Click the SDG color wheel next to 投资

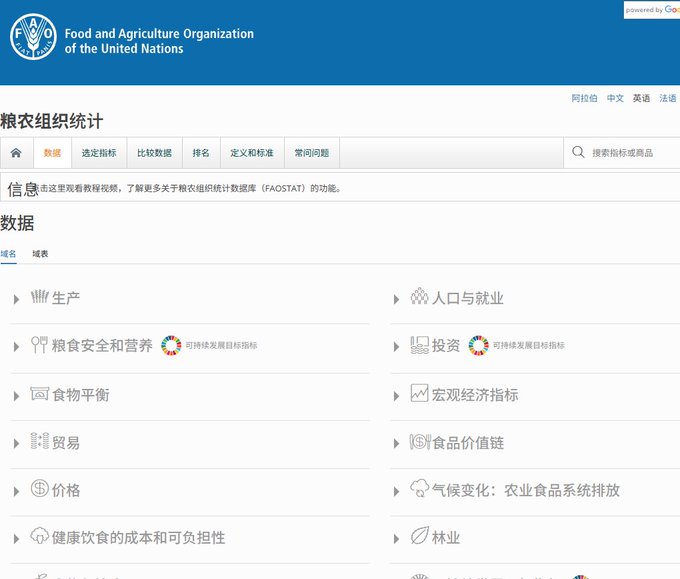click(478, 345)
